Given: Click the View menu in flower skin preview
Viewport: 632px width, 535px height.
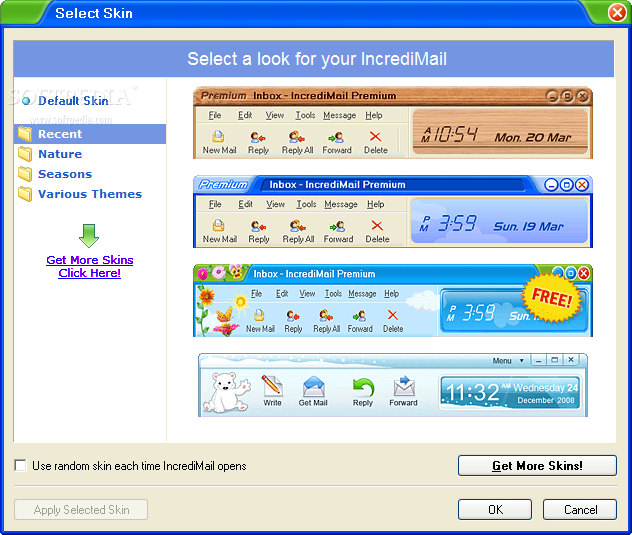Looking at the screenshot, I should pyautogui.click(x=307, y=294).
